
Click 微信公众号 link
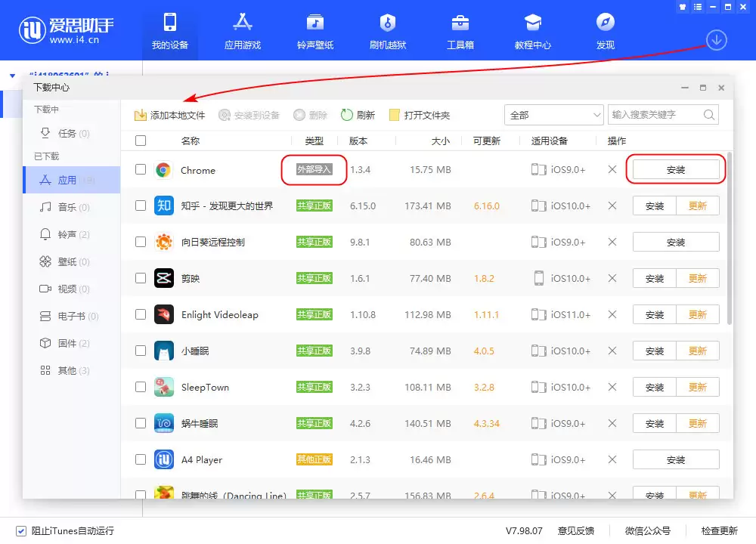point(648,531)
